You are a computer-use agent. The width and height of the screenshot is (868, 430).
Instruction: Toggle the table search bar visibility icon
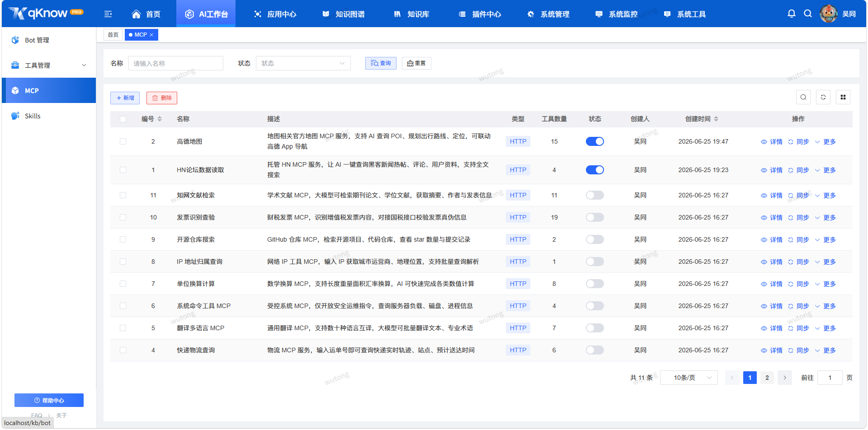click(803, 97)
